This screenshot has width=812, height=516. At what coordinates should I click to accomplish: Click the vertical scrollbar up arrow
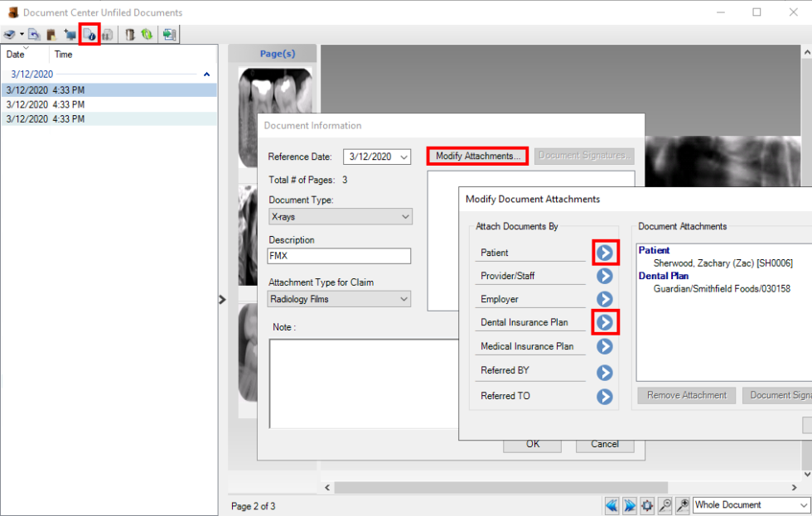click(x=807, y=52)
